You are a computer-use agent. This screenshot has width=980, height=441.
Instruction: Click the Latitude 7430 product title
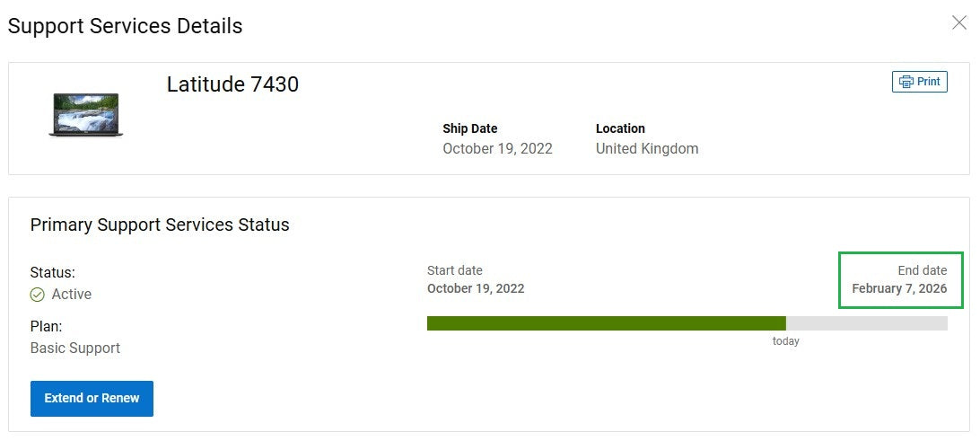[232, 84]
